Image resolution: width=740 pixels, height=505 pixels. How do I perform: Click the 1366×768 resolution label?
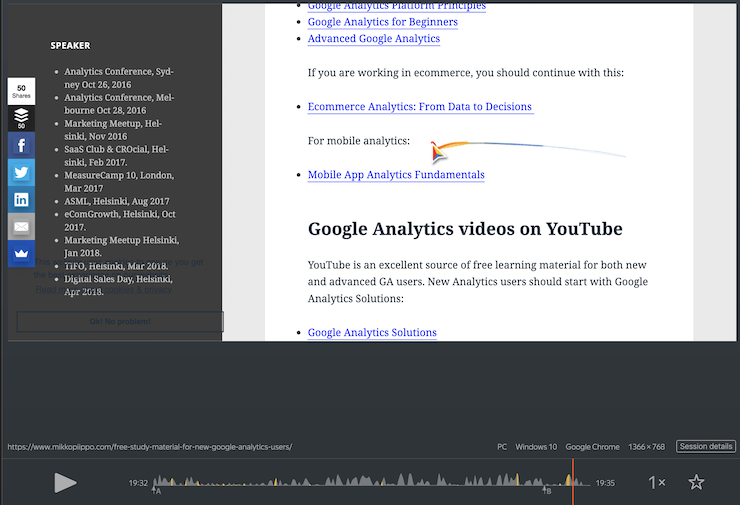click(x=647, y=446)
